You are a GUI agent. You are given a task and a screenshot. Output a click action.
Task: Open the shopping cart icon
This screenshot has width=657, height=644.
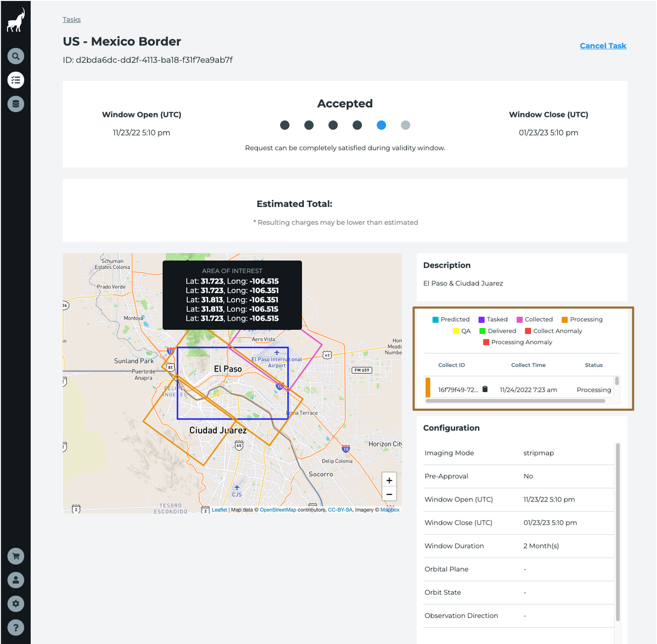(16, 556)
